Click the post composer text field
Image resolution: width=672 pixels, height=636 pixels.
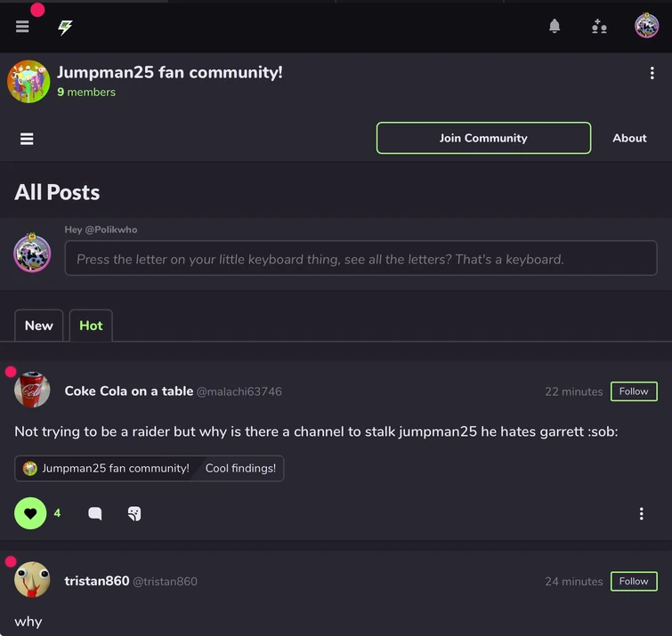(x=360, y=259)
